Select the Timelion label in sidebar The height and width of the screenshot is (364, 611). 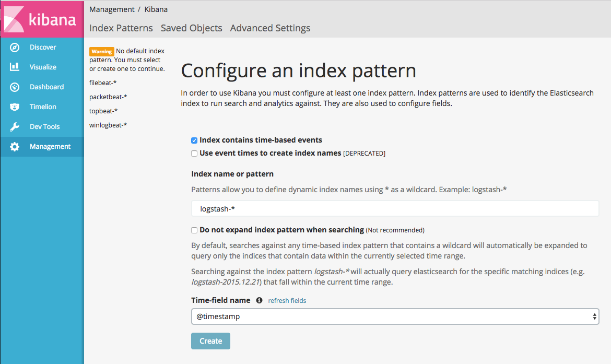tap(43, 107)
